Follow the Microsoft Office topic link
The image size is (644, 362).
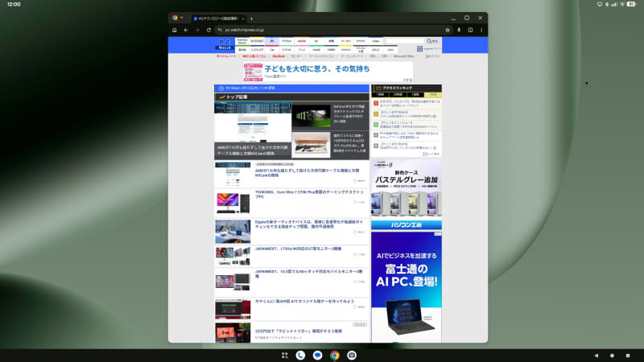click(x=404, y=56)
